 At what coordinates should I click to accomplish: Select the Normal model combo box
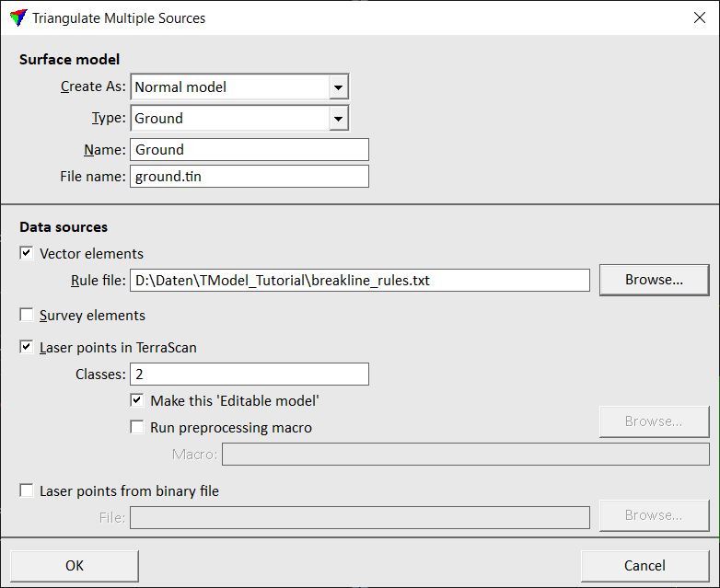[x=230, y=87]
